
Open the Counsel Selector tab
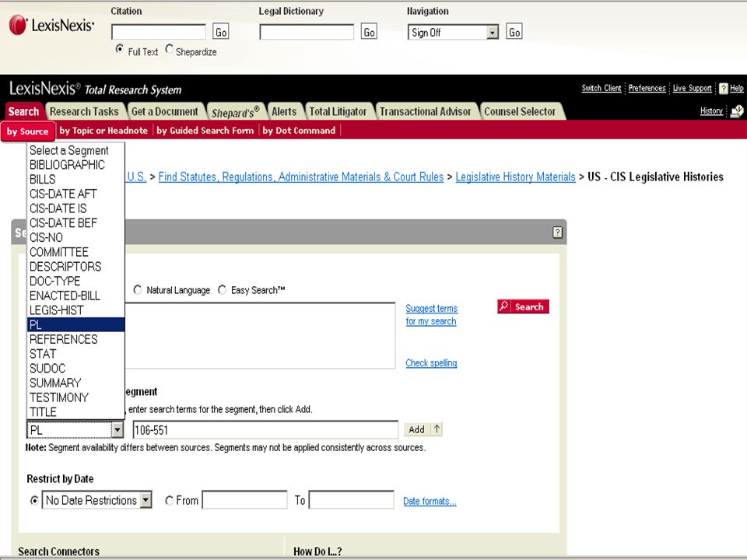point(521,111)
